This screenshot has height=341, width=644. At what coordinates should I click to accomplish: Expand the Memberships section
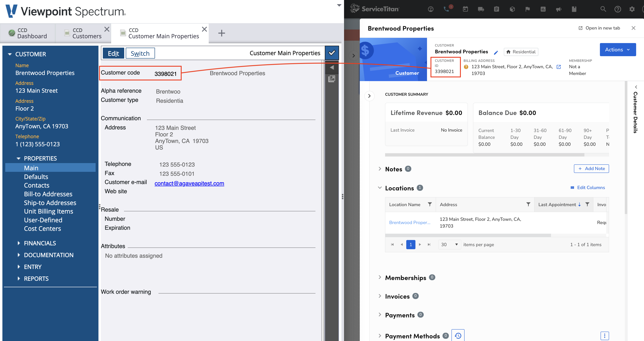pyautogui.click(x=380, y=277)
